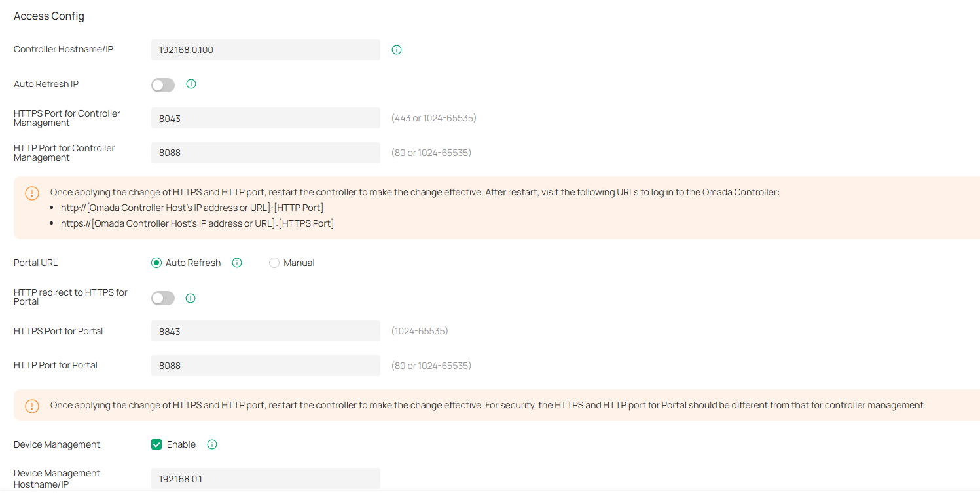
Task: Click the info icon next to Auto Refresh portal option
Action: pos(236,262)
